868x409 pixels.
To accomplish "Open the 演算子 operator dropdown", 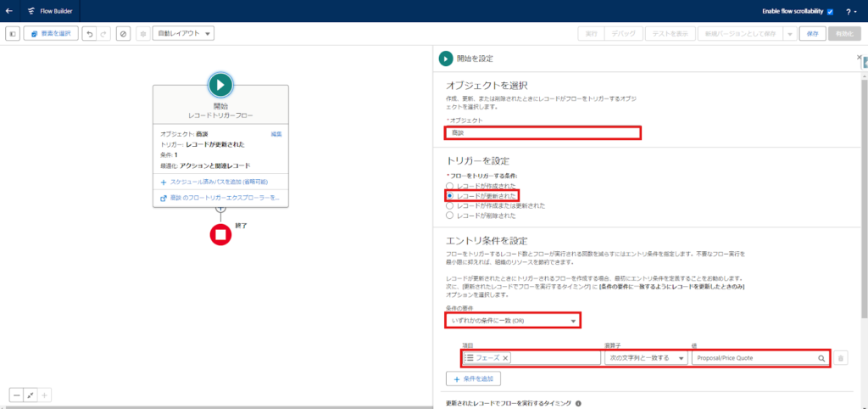I will (x=646, y=358).
